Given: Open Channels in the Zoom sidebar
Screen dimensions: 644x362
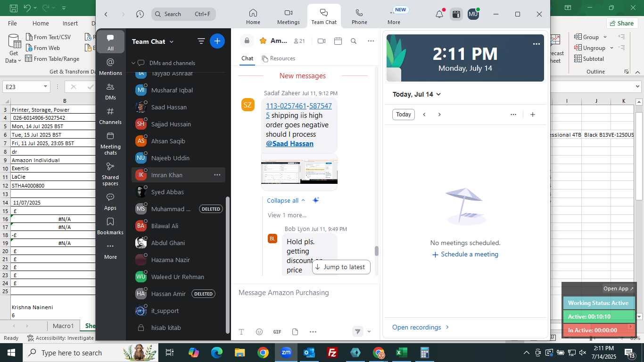Looking at the screenshot, I should 110,116.
